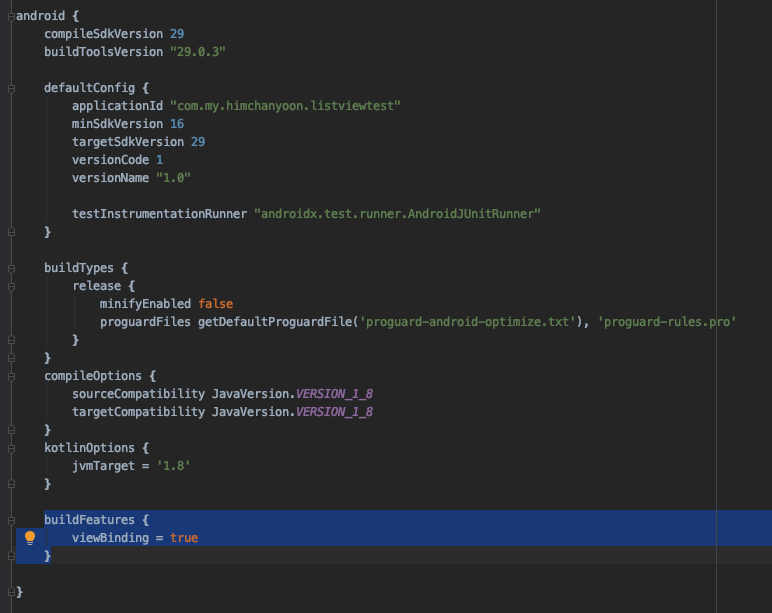This screenshot has width=772, height=613.
Task: Fold the buildTypes block via gutter marker
Action: [11, 268]
